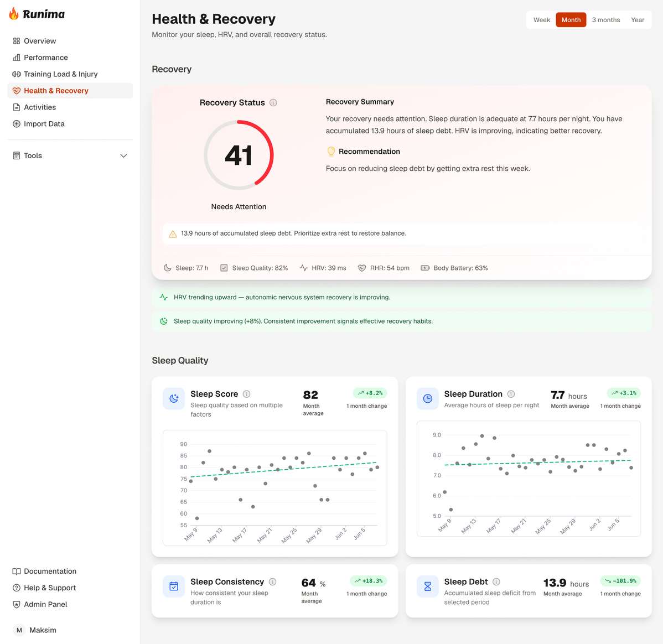663x644 pixels.
Task: Click Sleep Consistency +18.3% change badge
Action: [368, 581]
